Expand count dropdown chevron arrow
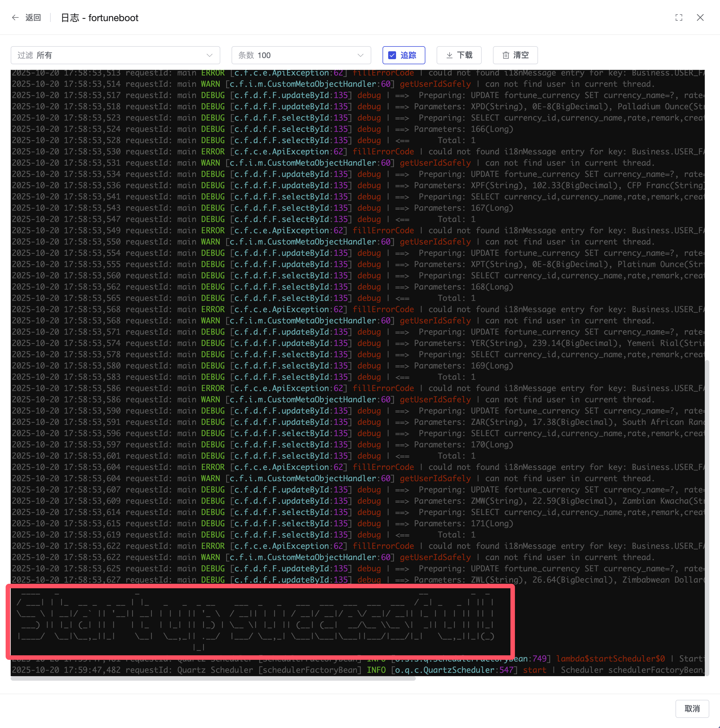Screen dimensions: 720x728 360,56
